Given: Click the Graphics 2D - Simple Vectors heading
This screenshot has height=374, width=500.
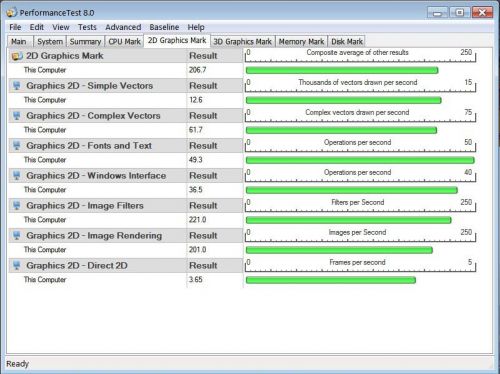Looking at the screenshot, I should click(90, 86).
